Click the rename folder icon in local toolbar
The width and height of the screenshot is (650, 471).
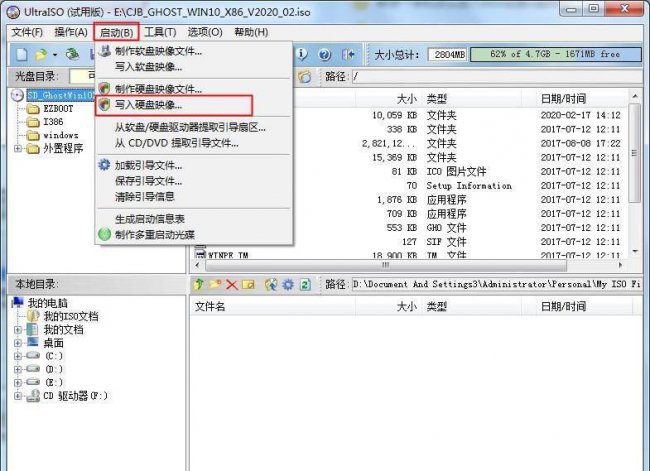click(x=248, y=284)
